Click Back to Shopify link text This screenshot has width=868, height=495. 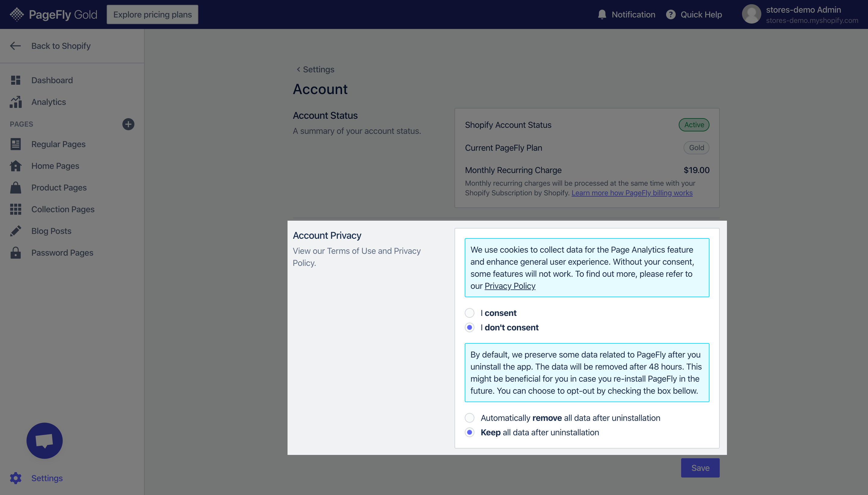(x=61, y=46)
